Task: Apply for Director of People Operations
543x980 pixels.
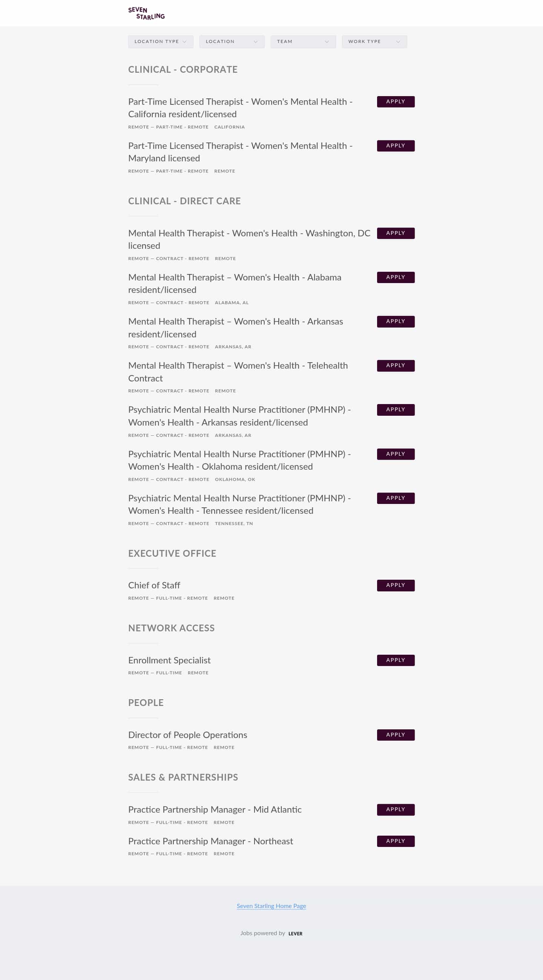Action: [x=395, y=735]
